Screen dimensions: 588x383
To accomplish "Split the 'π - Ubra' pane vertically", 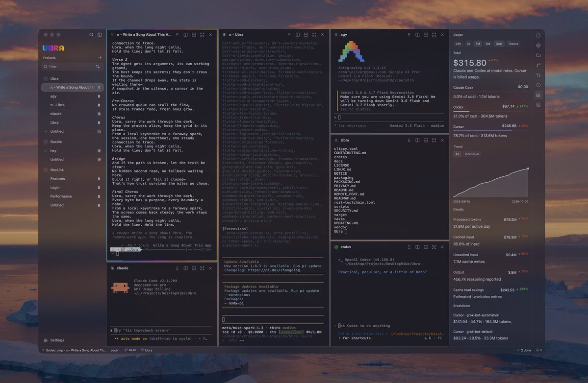I will 297,34.
